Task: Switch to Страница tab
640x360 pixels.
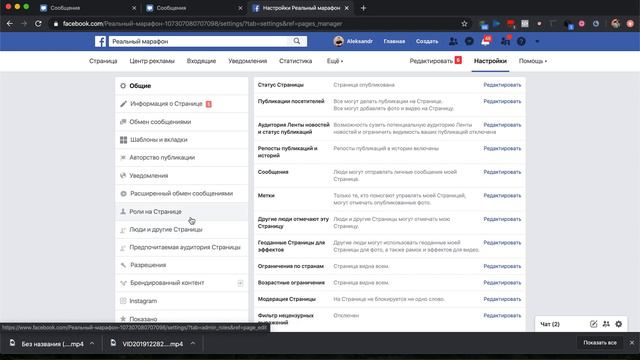Action: click(x=103, y=61)
